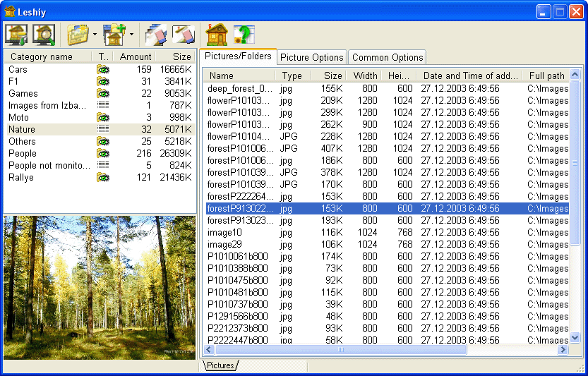Switch to the Pictures/Folders tab

point(238,56)
